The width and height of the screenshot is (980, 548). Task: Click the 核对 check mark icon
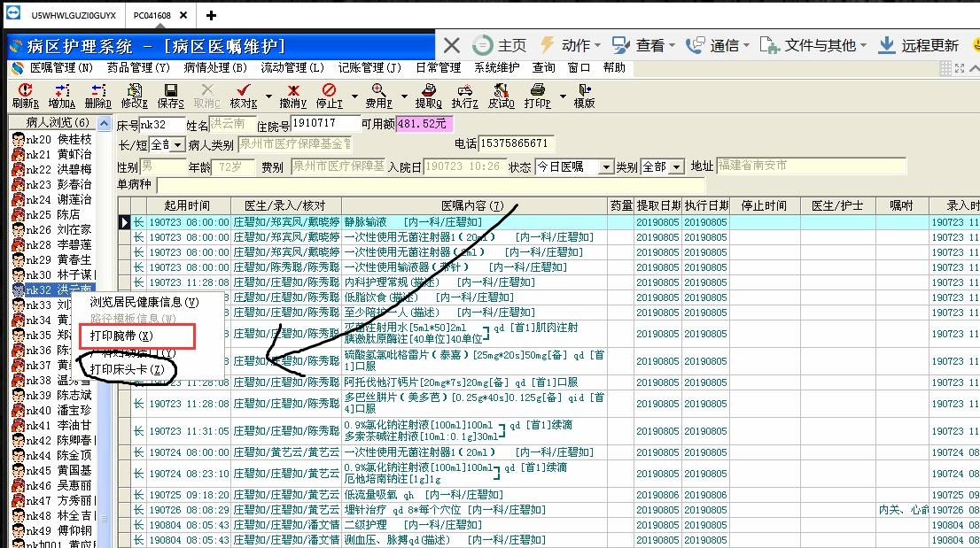pos(244,96)
